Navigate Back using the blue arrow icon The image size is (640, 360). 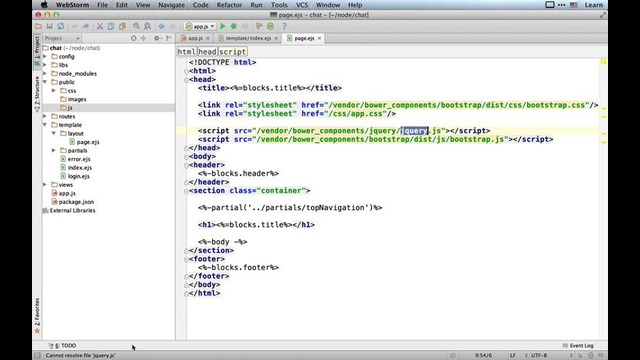162,26
